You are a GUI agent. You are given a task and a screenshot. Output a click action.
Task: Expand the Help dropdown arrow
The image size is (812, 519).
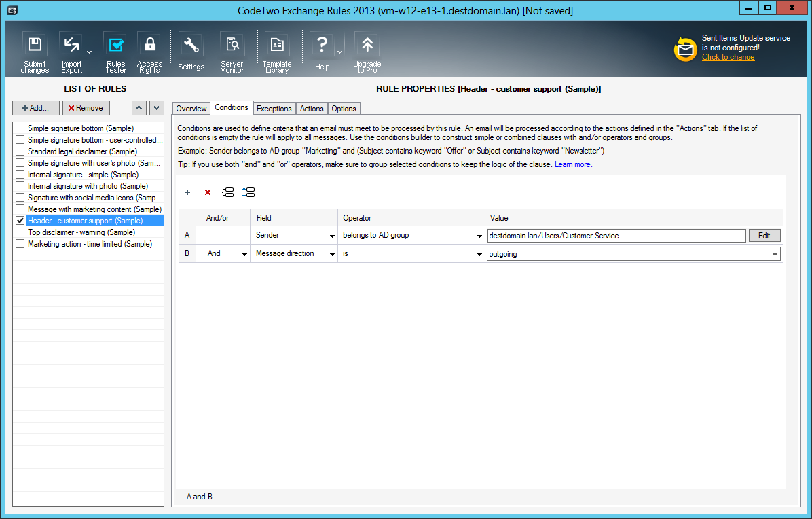339,52
